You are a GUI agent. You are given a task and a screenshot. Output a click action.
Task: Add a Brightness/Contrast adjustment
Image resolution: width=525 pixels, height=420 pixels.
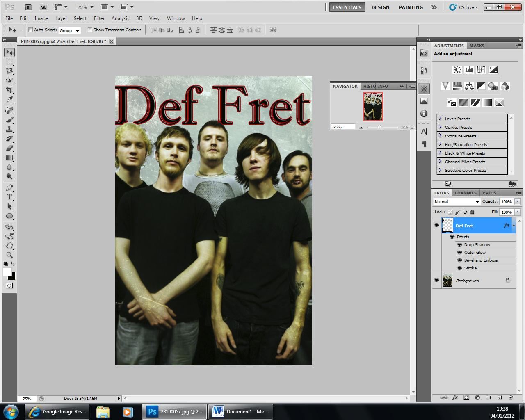pyautogui.click(x=457, y=70)
